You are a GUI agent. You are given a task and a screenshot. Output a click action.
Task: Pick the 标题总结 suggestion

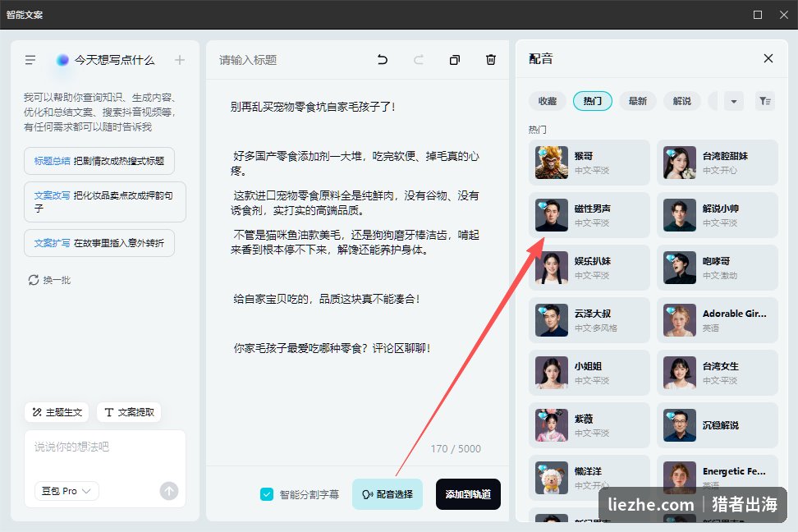click(x=99, y=161)
